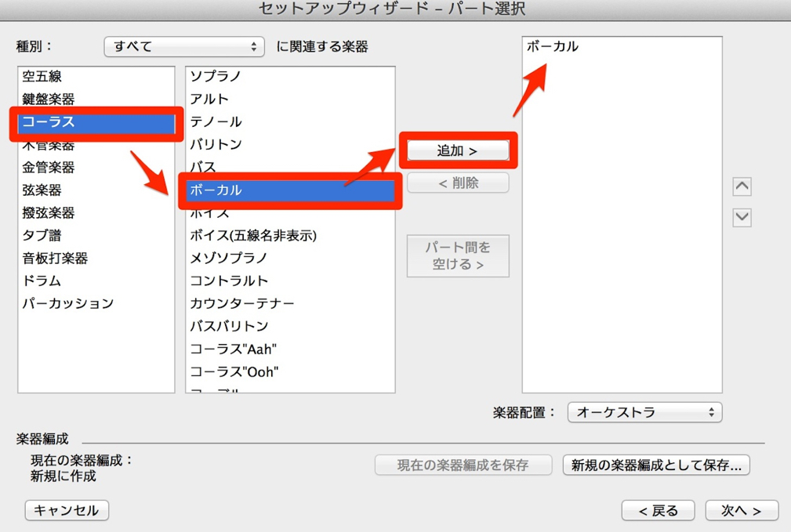Click the < 戻る button
791x532 pixels.
pyautogui.click(x=658, y=511)
